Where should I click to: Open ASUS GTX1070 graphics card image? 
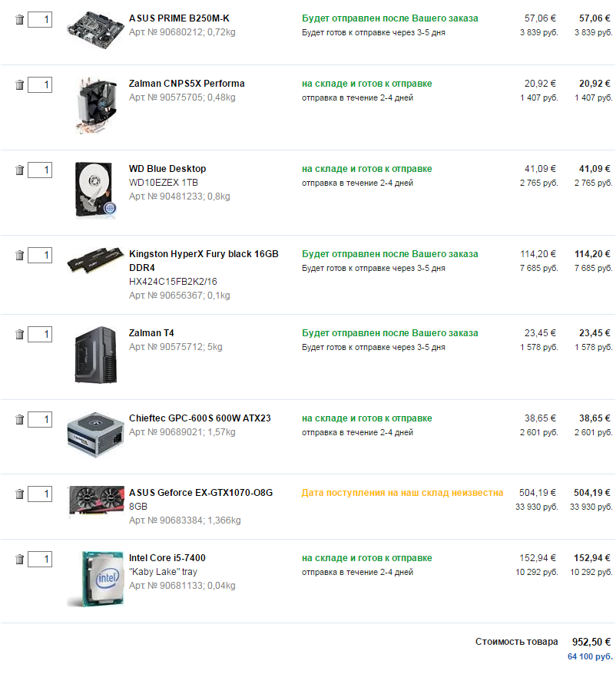coord(95,501)
